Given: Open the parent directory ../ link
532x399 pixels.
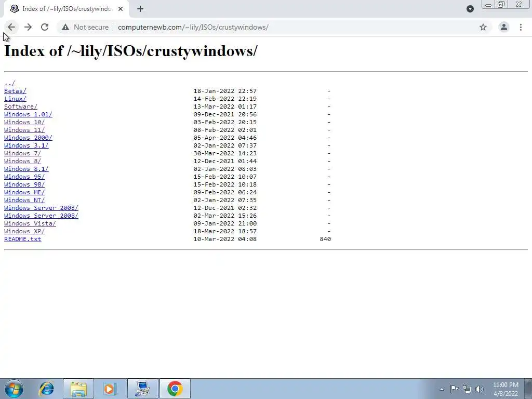Looking at the screenshot, I should point(9,83).
